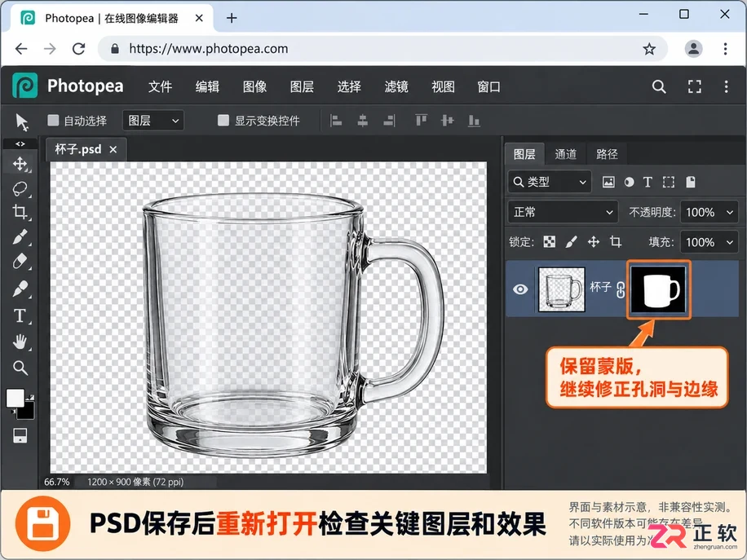Align right edges of layers
The height and width of the screenshot is (560, 747).
pyautogui.click(x=389, y=121)
